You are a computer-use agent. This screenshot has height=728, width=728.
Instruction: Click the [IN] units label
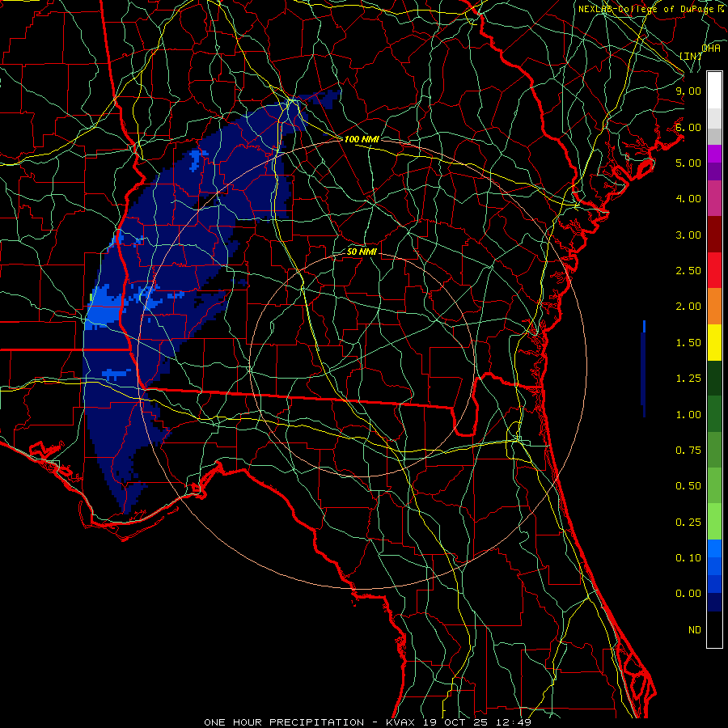click(691, 56)
